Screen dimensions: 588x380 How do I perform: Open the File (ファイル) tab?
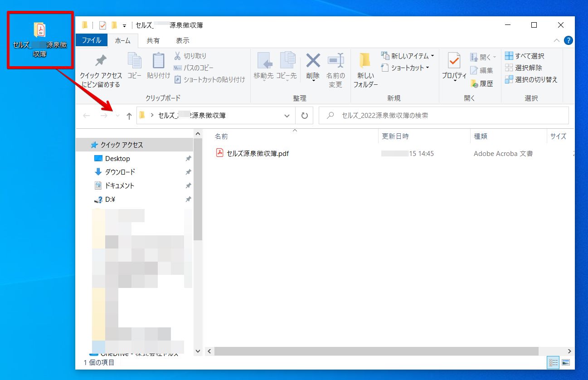92,40
